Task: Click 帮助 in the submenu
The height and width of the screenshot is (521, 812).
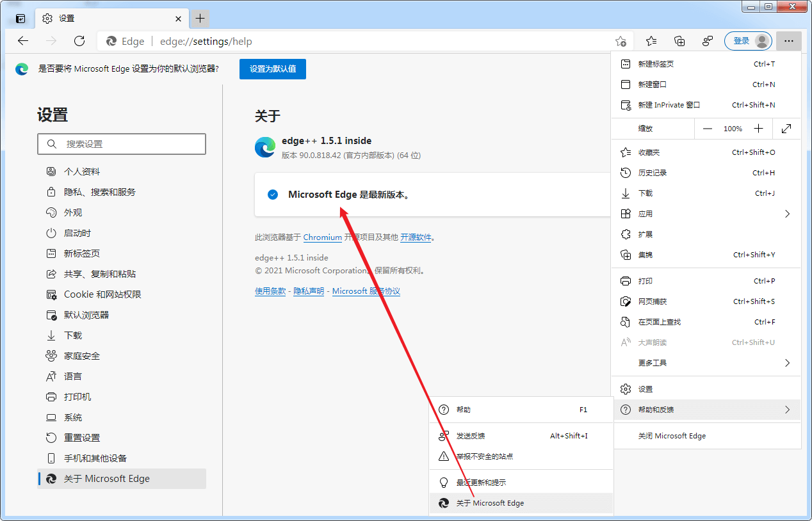Action: coord(521,410)
